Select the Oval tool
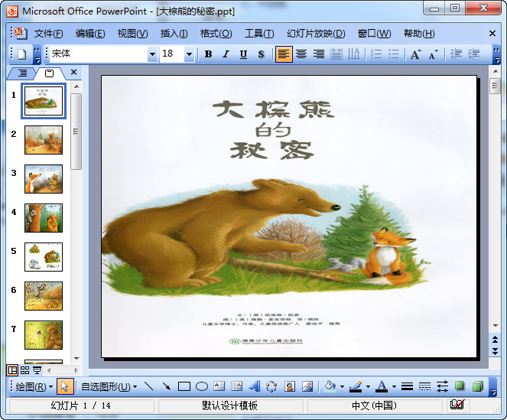 202,386
